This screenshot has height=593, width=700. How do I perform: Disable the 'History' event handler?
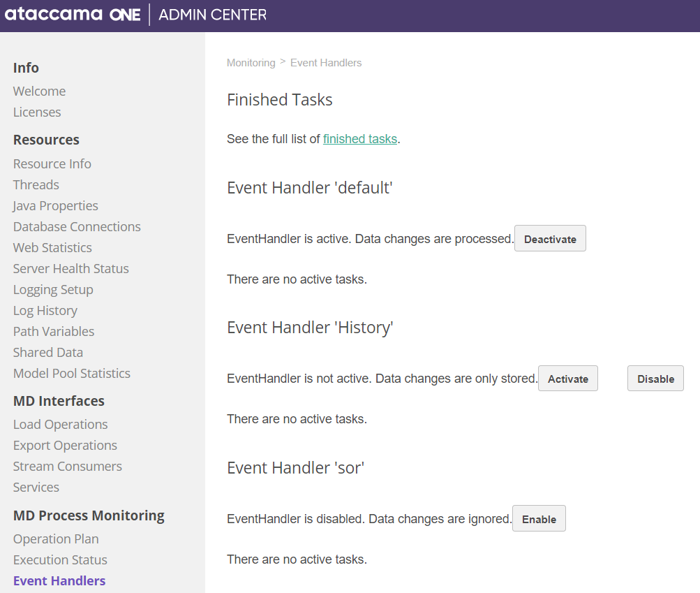655,379
